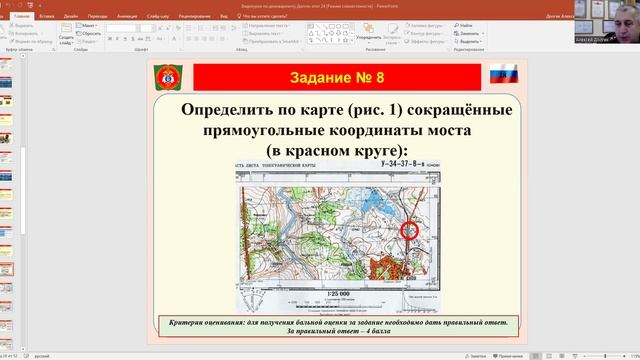The image size is (640, 360).
Task: Click the bullets list icon
Action: (x=189, y=28)
